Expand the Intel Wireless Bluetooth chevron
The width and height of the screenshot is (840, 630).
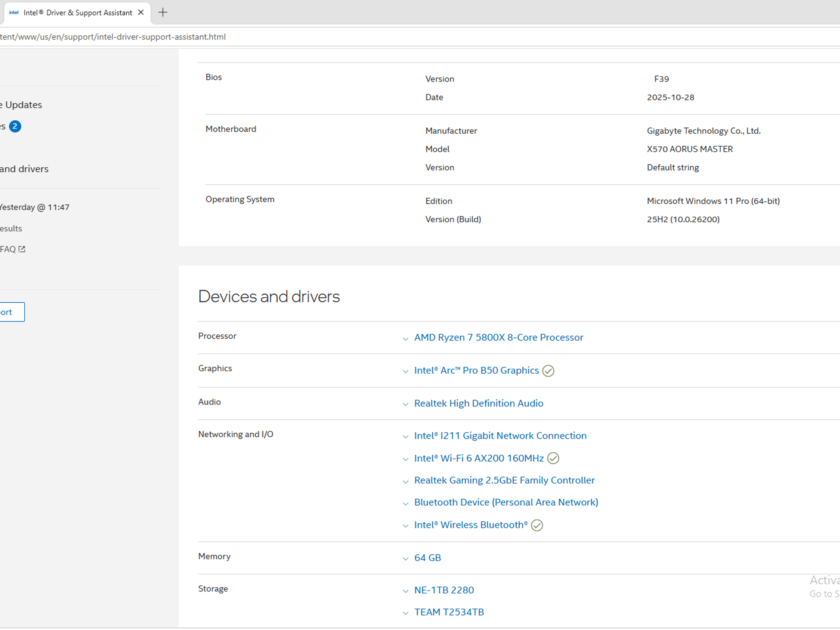[406, 526]
